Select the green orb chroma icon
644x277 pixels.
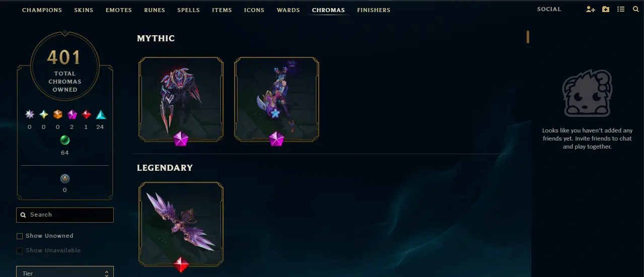pos(65,140)
